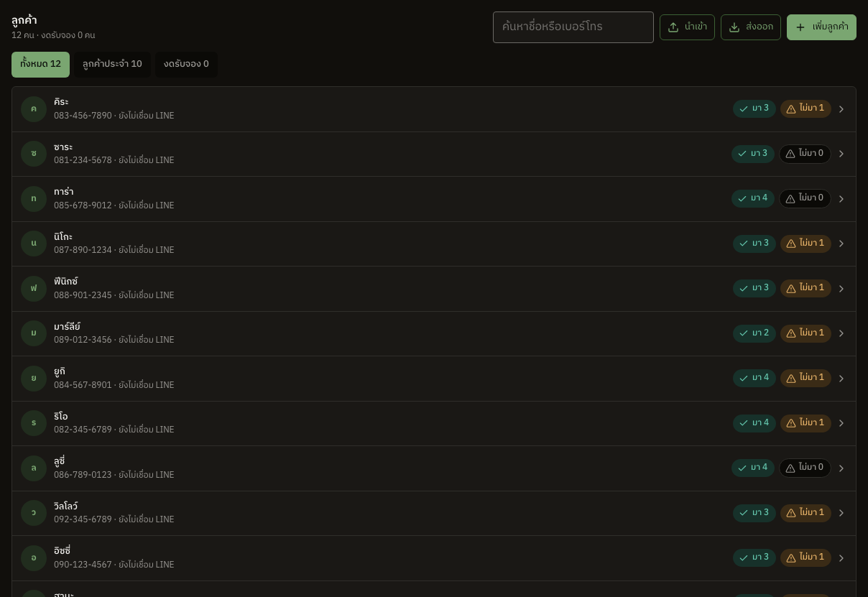Click the ไม่มา 0 badge for ซาระ
The width and height of the screenshot is (868, 597).
805,154
